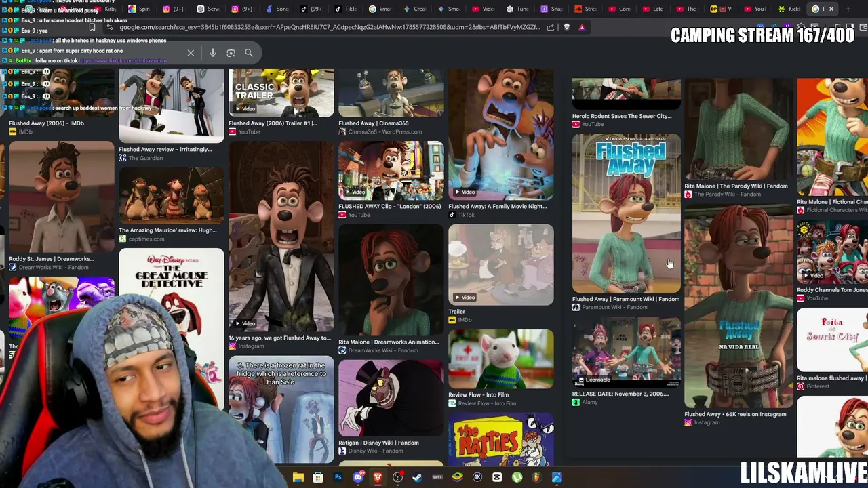The height and width of the screenshot is (488, 868).
Task: Close the active browser tab
Action: pos(831,9)
